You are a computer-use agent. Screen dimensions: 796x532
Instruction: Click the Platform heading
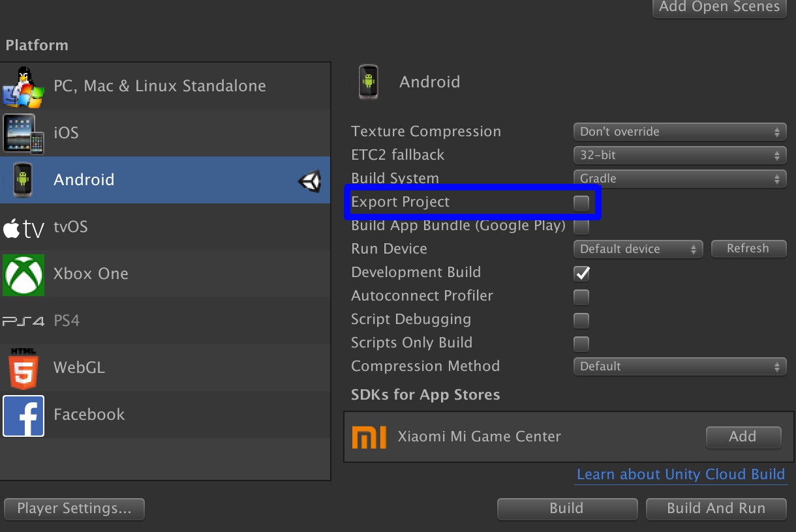(37, 46)
